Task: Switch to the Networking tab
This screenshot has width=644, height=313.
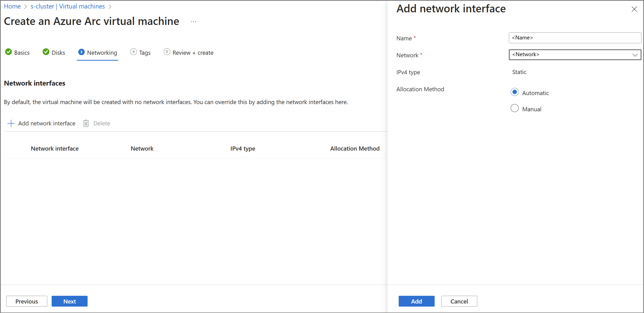Action: coord(102,53)
